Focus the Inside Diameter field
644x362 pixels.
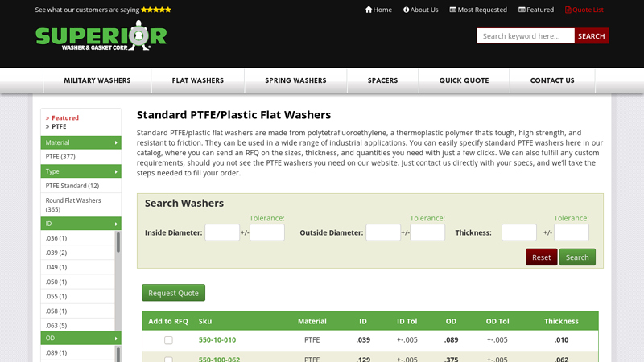coord(222,232)
